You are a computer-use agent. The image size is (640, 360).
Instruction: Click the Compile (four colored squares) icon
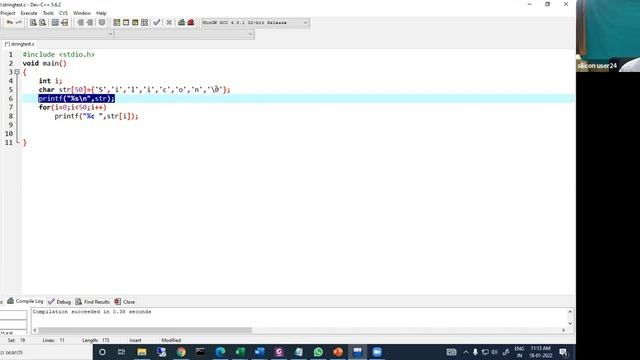(117, 22)
